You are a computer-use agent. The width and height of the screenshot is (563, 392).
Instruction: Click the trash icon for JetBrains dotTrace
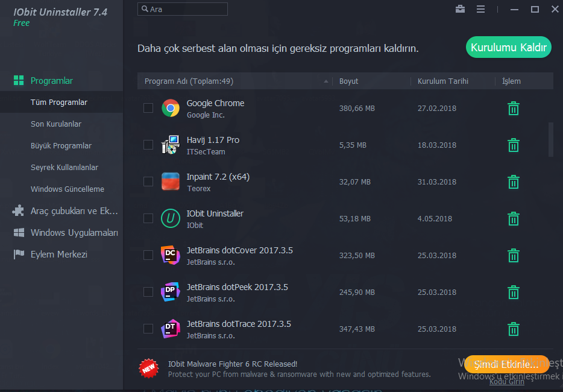(x=514, y=329)
